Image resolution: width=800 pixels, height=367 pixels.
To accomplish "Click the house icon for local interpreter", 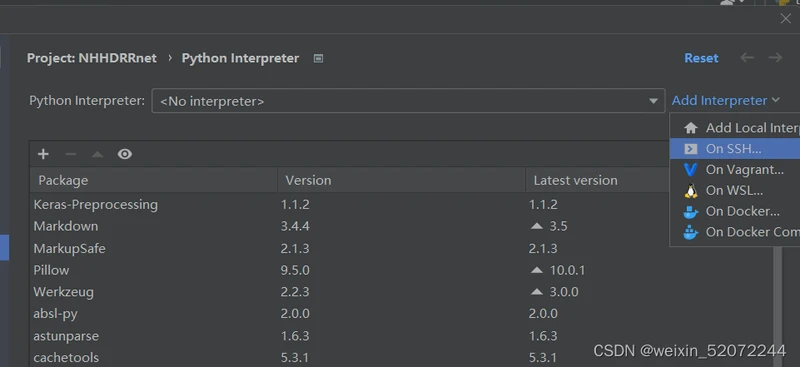I will click(x=690, y=128).
